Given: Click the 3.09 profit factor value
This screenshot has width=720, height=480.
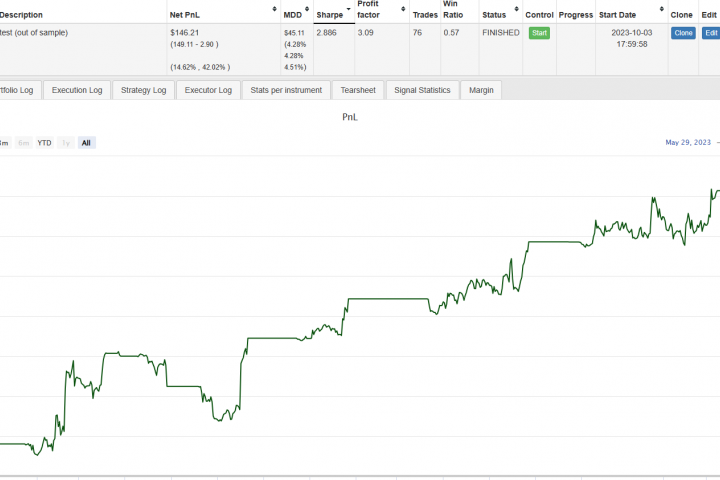Looking at the screenshot, I should point(365,33).
